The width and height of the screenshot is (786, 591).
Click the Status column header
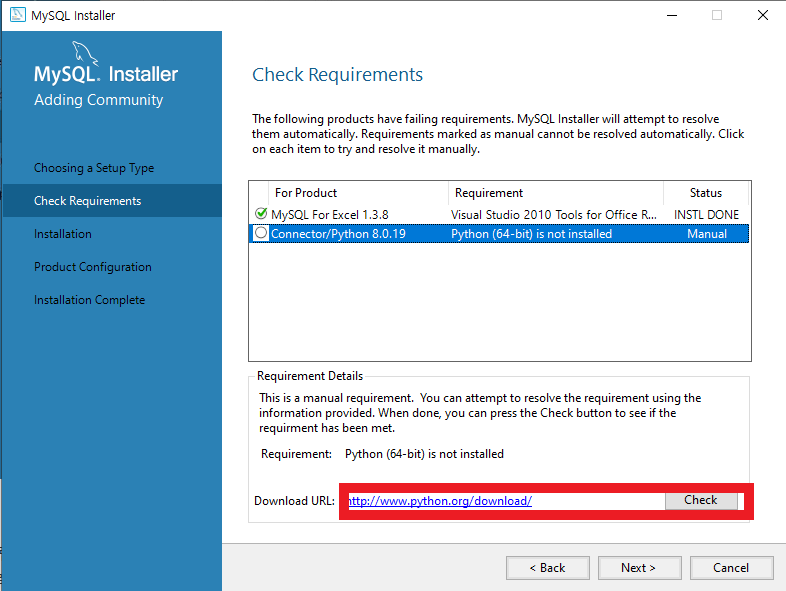(706, 193)
